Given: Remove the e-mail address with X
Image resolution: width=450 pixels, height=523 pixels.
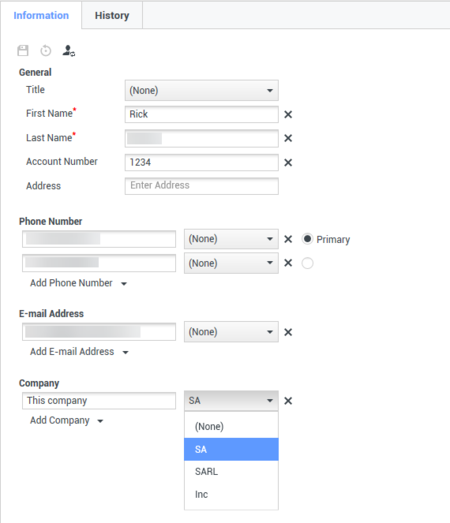Looking at the screenshot, I should point(288,332).
